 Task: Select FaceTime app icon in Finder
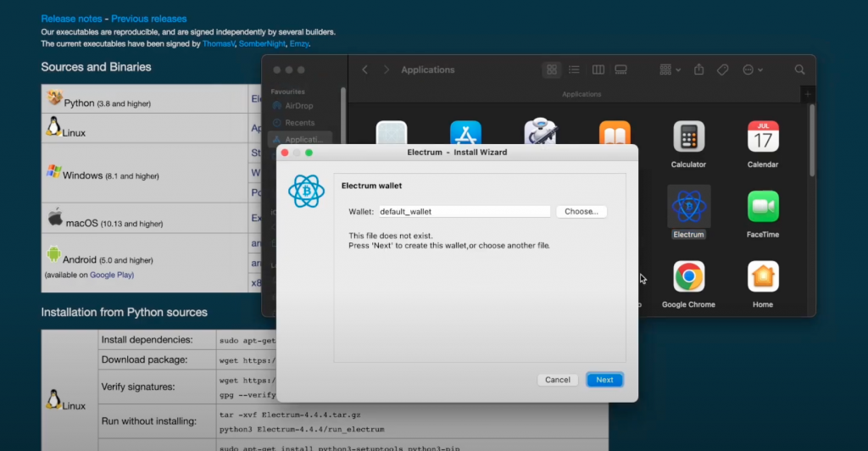(x=763, y=206)
